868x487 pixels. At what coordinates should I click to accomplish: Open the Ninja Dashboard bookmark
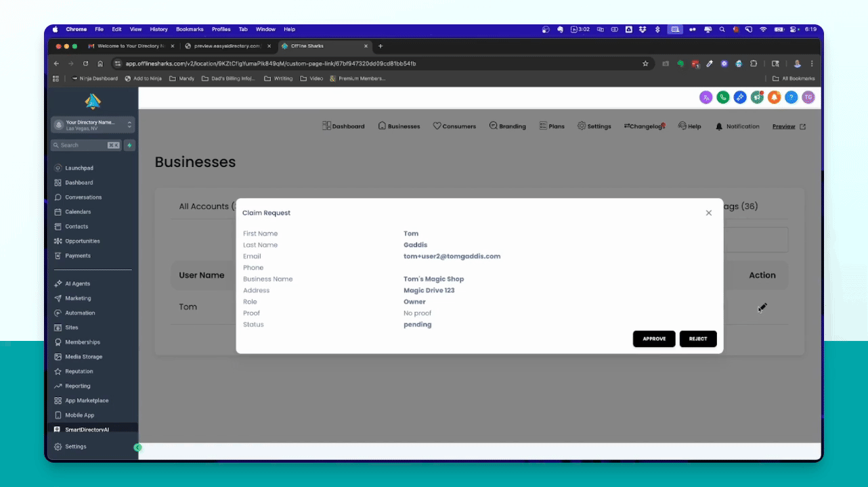click(94, 78)
